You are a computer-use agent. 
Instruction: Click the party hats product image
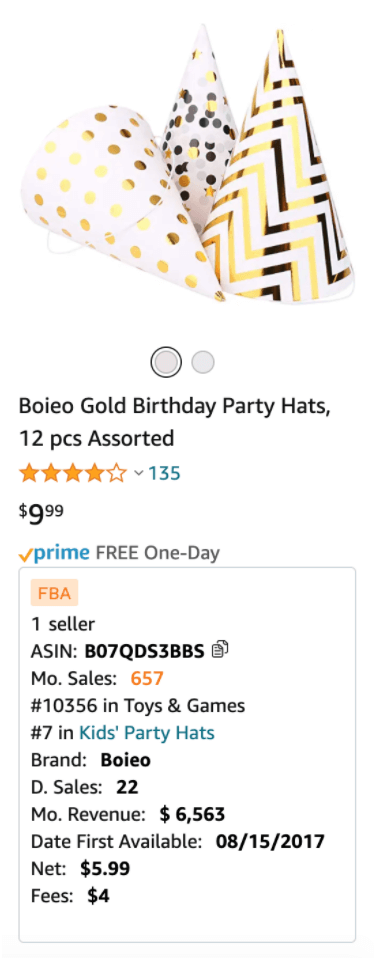click(x=187, y=165)
